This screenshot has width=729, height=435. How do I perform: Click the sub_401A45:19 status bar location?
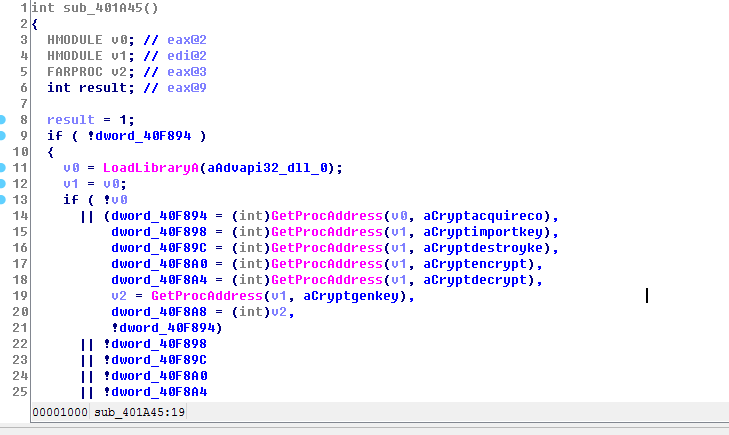tap(139, 412)
